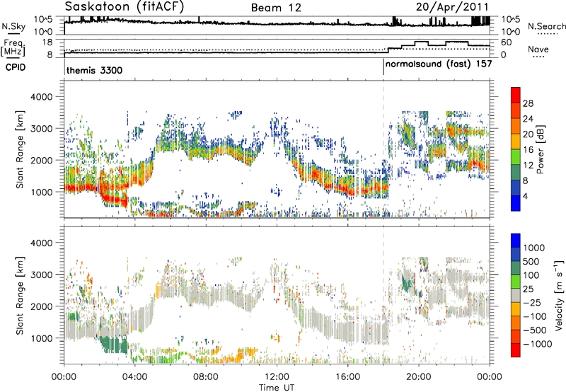Click the 'Time UT' axis label

point(277,388)
